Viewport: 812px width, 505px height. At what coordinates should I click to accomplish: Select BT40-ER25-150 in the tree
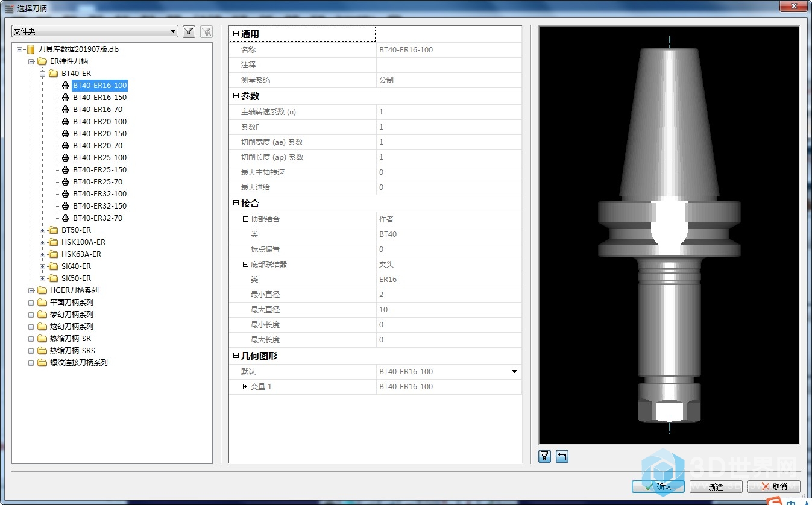(99, 170)
